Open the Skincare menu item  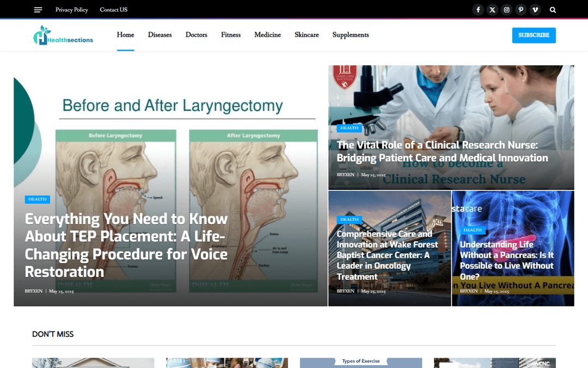307,35
